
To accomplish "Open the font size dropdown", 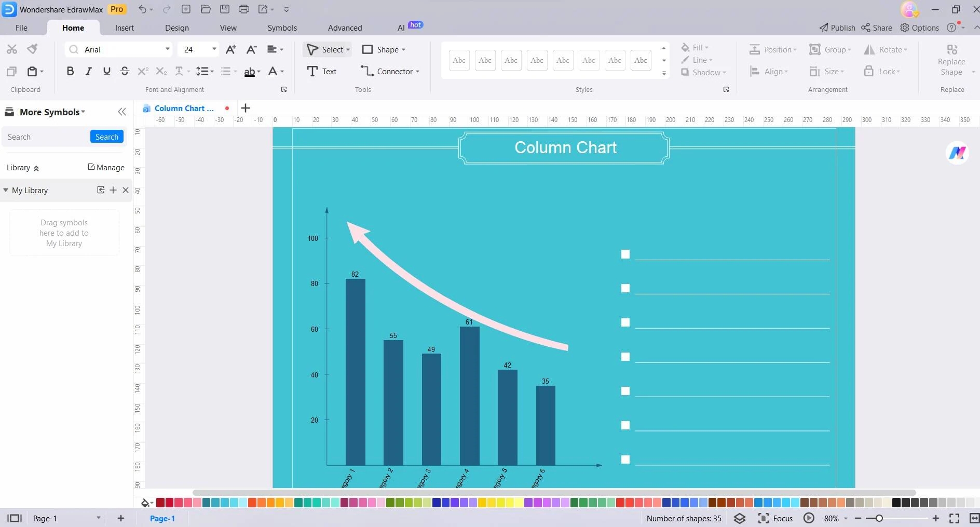I will (x=213, y=49).
